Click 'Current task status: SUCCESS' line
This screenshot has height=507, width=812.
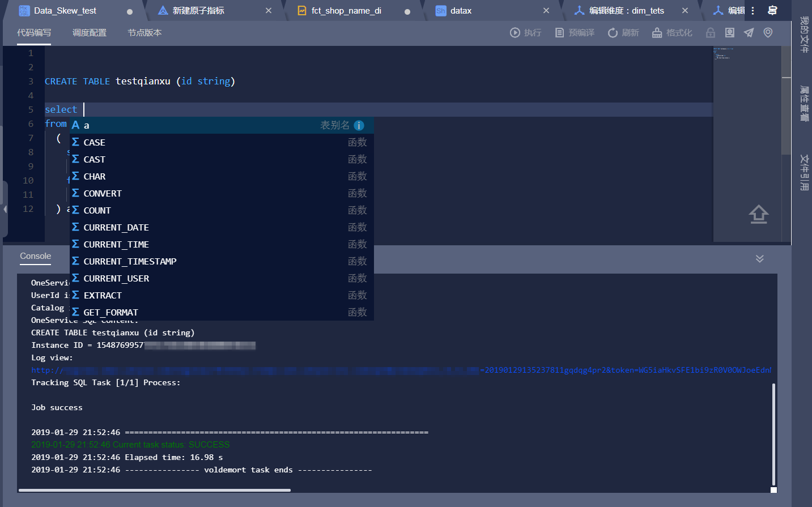pos(130,445)
